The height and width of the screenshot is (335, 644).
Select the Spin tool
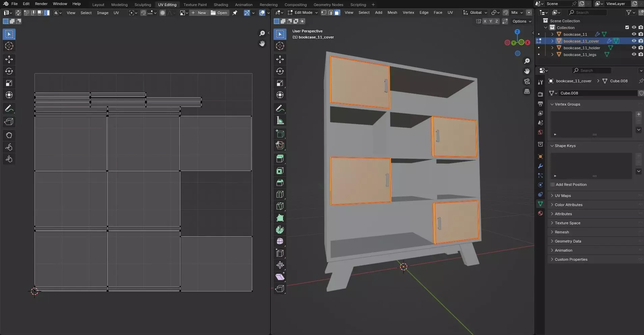(x=280, y=230)
